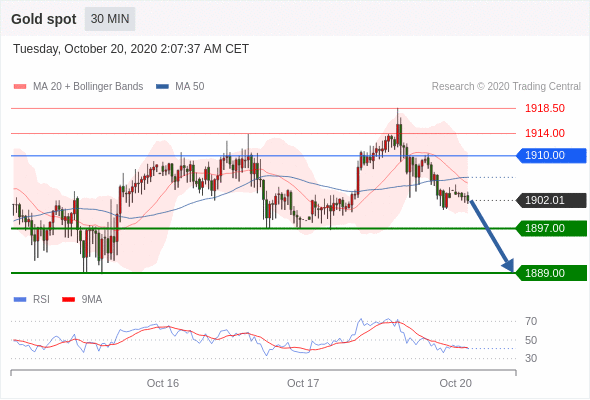Click the MA 20 + Bollinger Bands legend swatch
This screenshot has height=400, width=590.
pyautogui.click(x=20, y=87)
